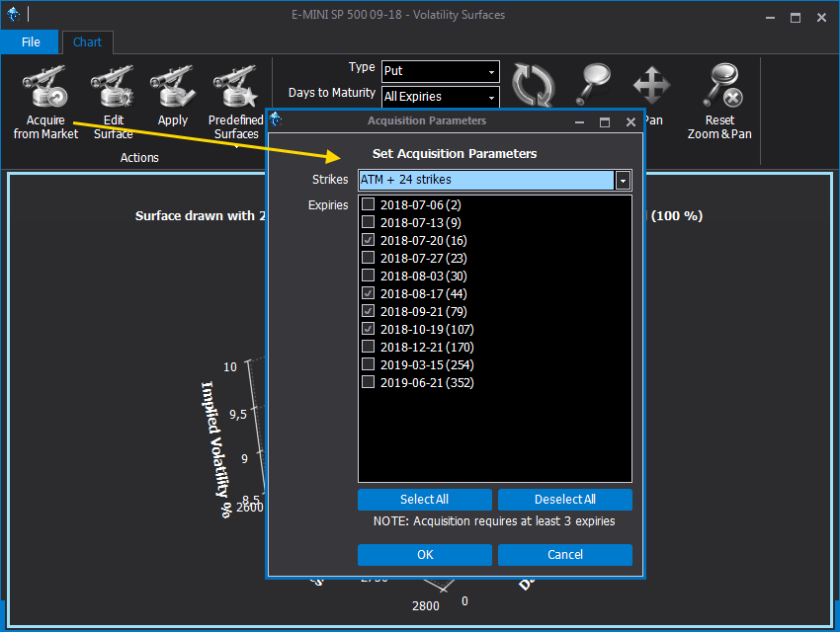Click the Acquire from Market icon
The width and height of the screenshot is (840, 632).
(45, 90)
